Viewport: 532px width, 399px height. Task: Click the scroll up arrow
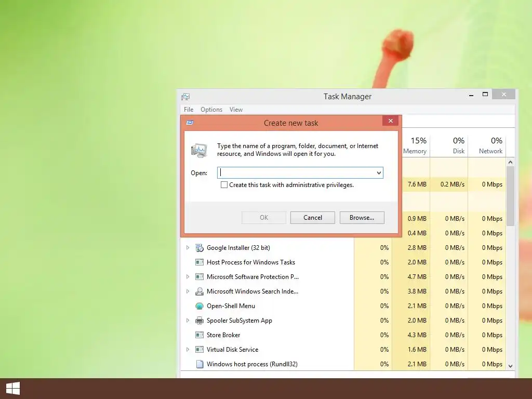pyautogui.click(x=510, y=162)
